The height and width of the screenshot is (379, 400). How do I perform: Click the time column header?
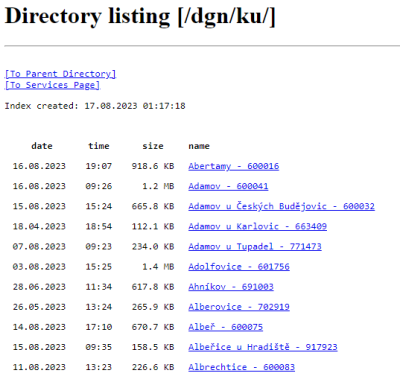[99, 146]
